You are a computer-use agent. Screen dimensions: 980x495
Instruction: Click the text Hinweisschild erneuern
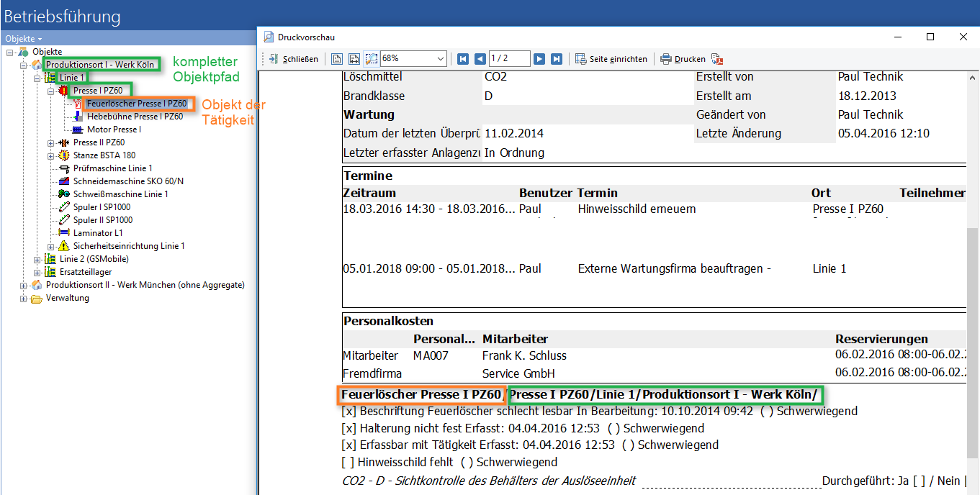pyautogui.click(x=637, y=209)
